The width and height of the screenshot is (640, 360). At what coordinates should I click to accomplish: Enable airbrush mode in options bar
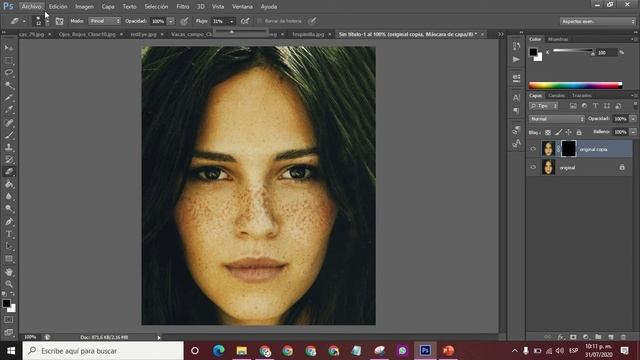coord(245,21)
